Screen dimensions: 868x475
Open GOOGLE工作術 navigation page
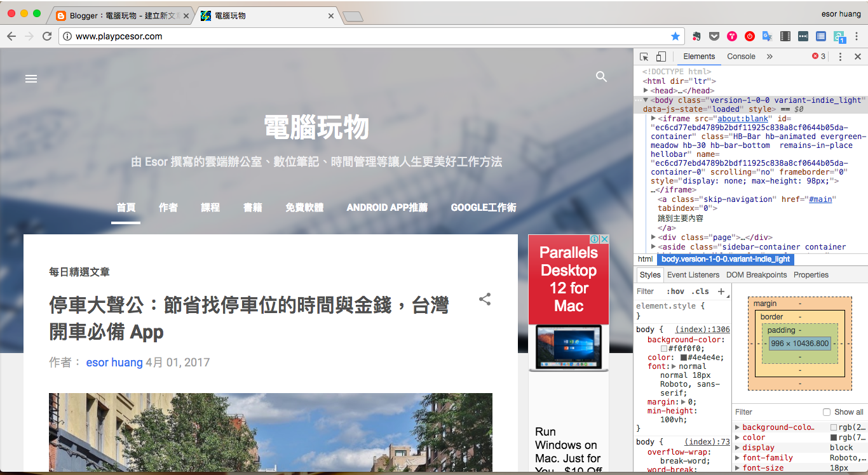tap(484, 208)
